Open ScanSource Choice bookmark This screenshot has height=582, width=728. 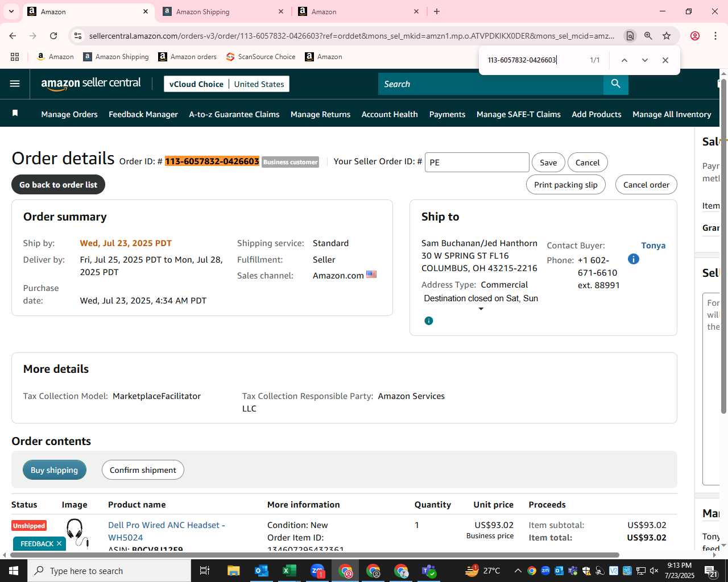coord(260,57)
